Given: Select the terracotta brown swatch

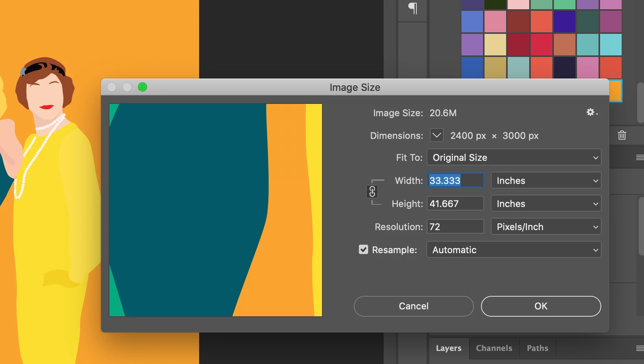Looking at the screenshot, I should 565,45.
